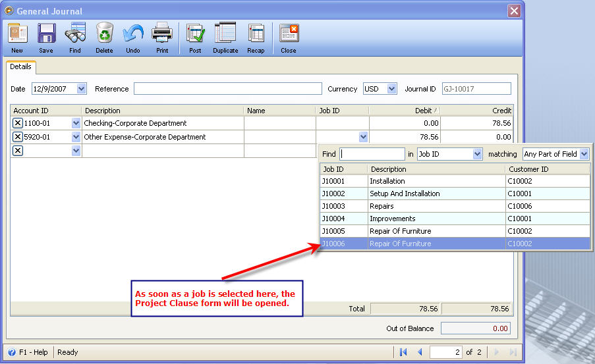
Task: Sort by the Credit column header
Action: coord(476,111)
